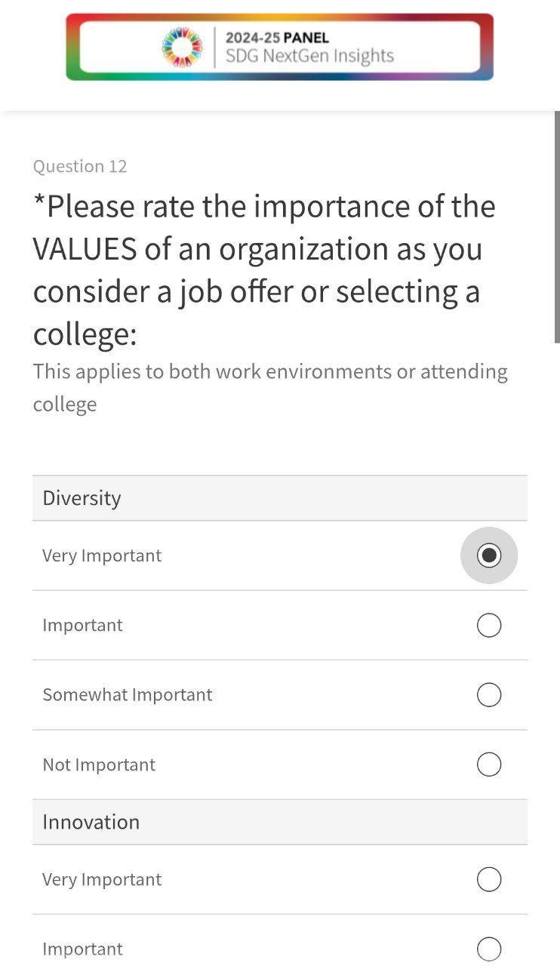Click the 'Diversity' section header
The width and height of the screenshot is (560, 966).
[82, 498]
